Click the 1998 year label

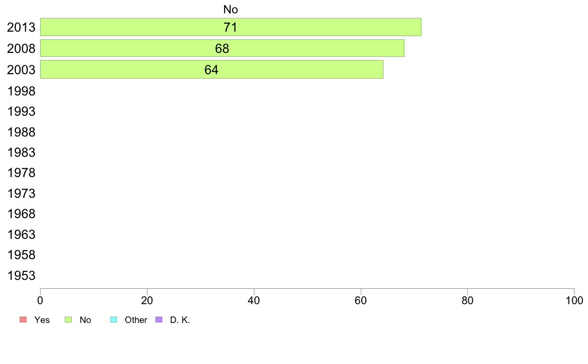(x=21, y=91)
